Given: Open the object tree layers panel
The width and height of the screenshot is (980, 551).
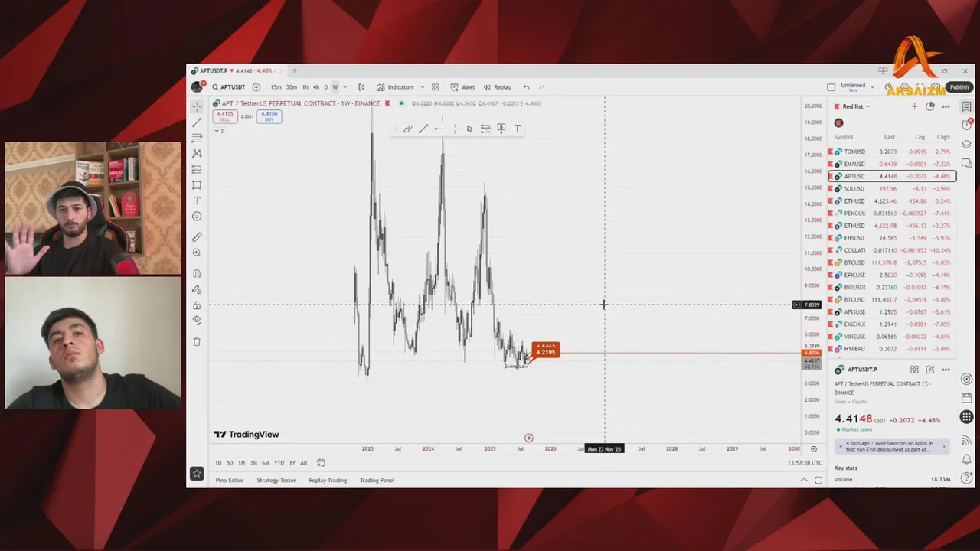Looking at the screenshot, I should 967,144.
